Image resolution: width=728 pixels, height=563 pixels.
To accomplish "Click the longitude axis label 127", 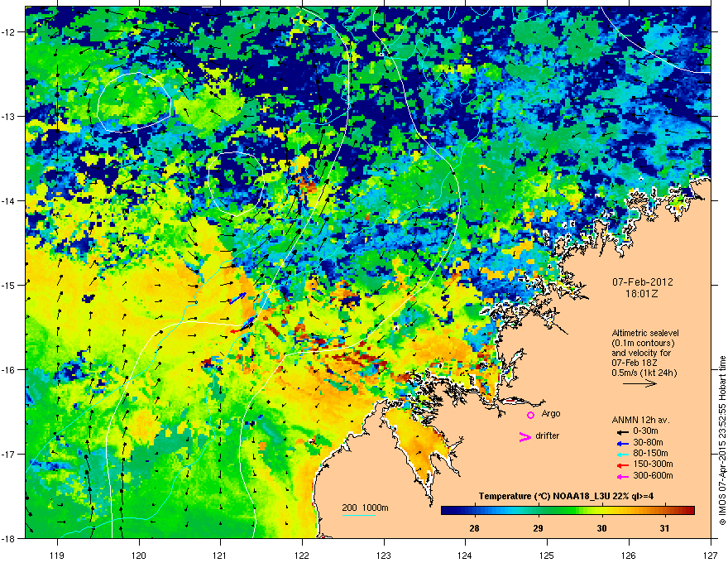I will pyautogui.click(x=711, y=556).
